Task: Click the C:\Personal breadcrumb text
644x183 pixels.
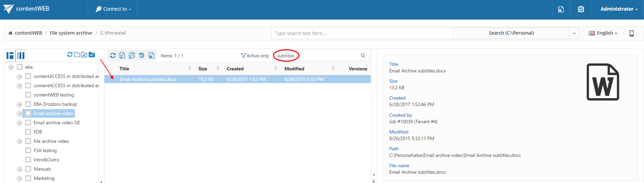Action: point(113,33)
